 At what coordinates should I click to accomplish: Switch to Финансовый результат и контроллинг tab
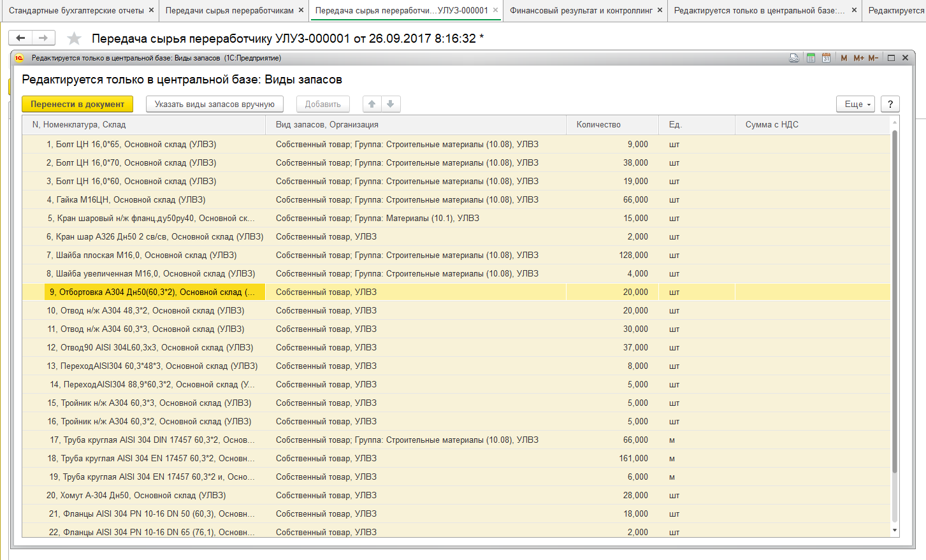click(x=581, y=10)
